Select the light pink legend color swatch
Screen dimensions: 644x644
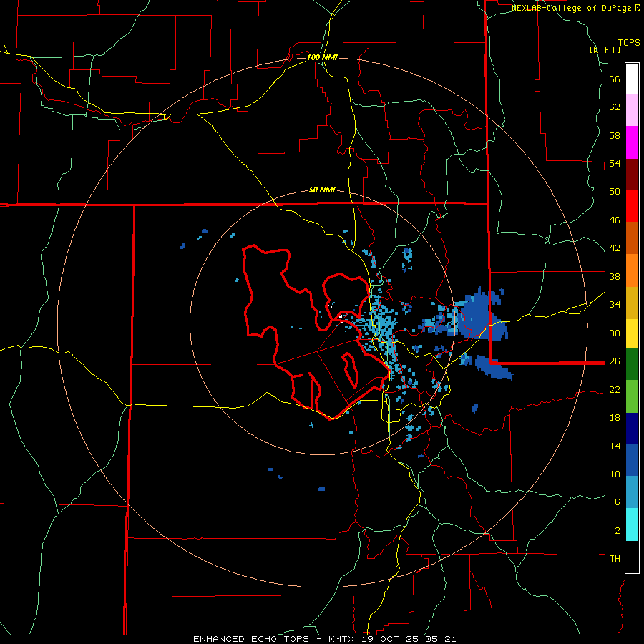(632, 110)
